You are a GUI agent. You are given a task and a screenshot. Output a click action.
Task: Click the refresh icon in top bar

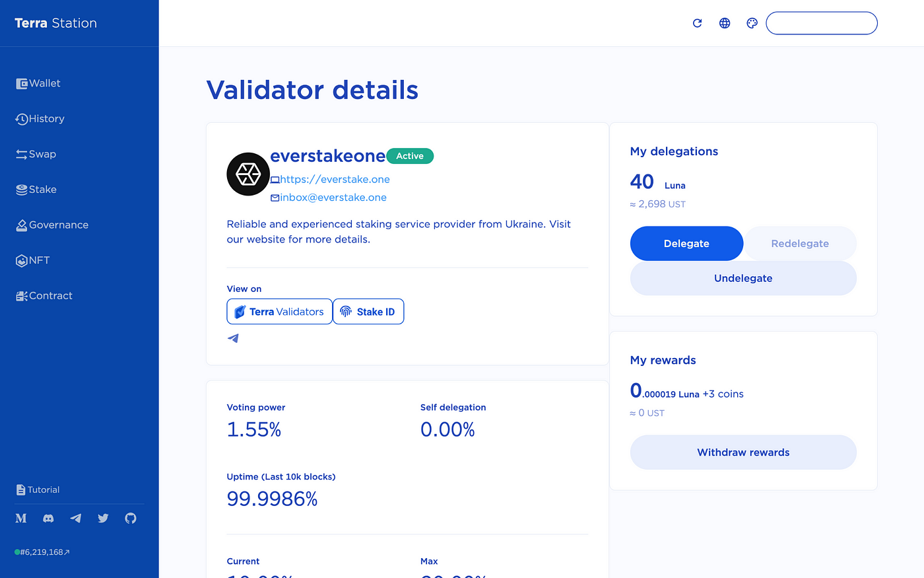click(x=697, y=23)
